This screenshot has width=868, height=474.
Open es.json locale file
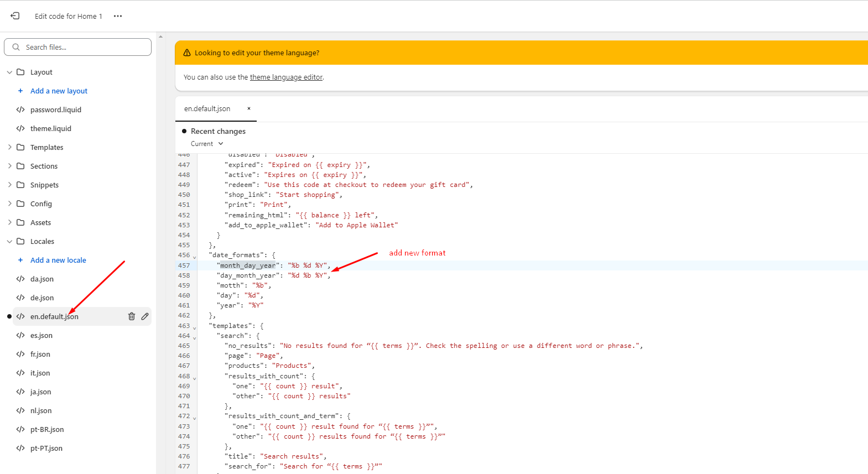pos(41,335)
